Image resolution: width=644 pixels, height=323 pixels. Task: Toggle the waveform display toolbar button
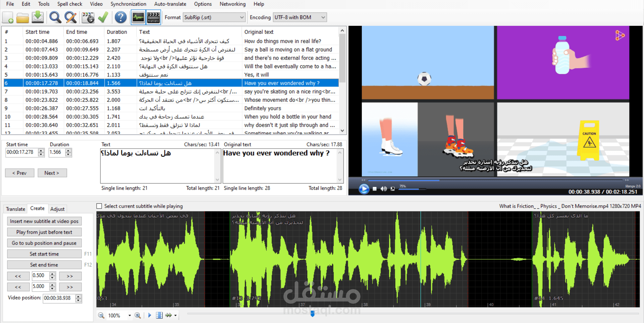138,17
